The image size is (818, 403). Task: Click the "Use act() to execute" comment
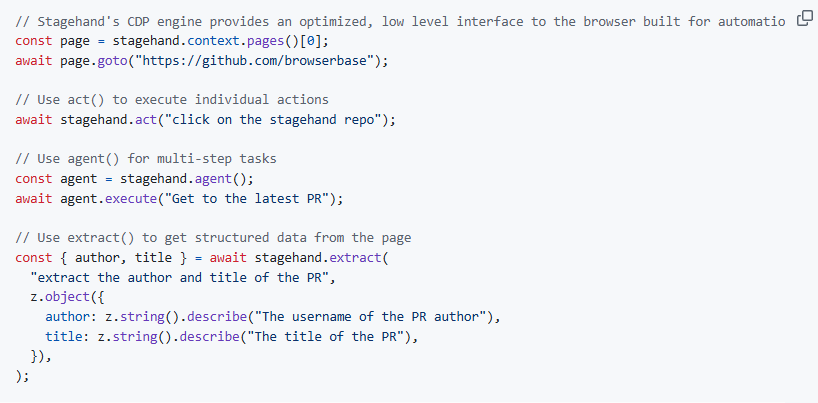pos(172,100)
